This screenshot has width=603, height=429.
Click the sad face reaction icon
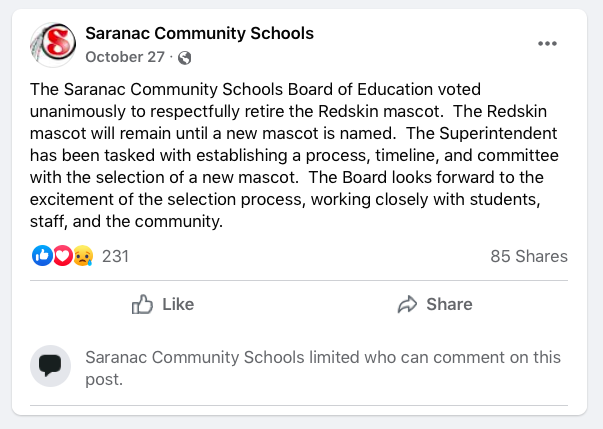tap(82, 256)
